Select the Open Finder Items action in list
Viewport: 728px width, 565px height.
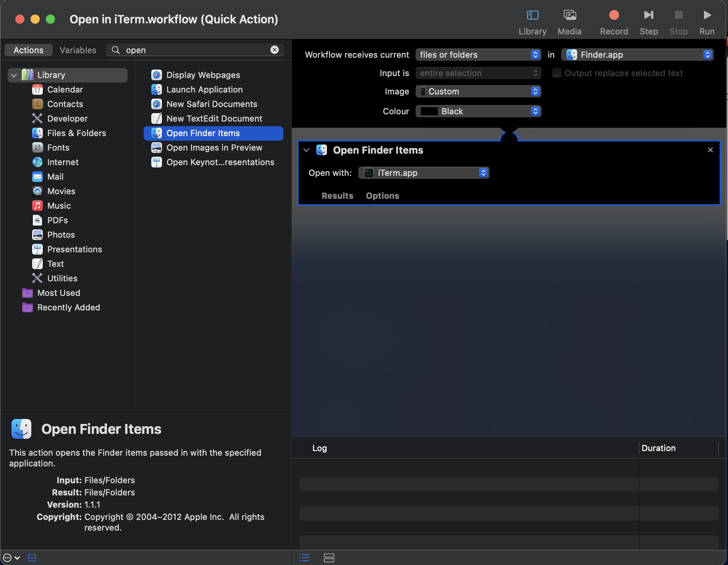click(x=213, y=133)
